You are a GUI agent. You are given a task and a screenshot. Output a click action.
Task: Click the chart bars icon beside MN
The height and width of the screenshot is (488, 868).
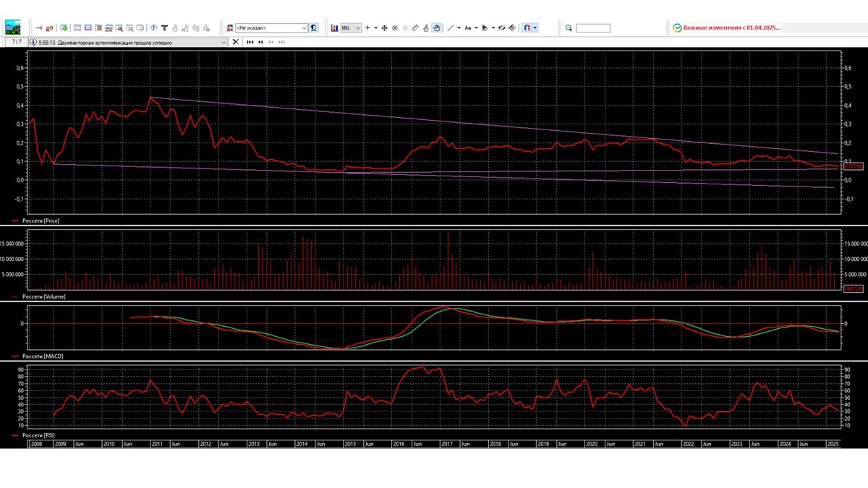click(x=335, y=27)
